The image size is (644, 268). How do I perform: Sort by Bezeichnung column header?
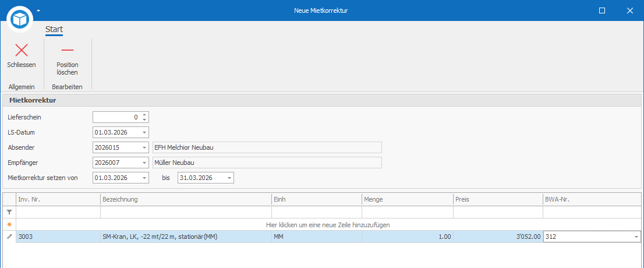point(186,199)
